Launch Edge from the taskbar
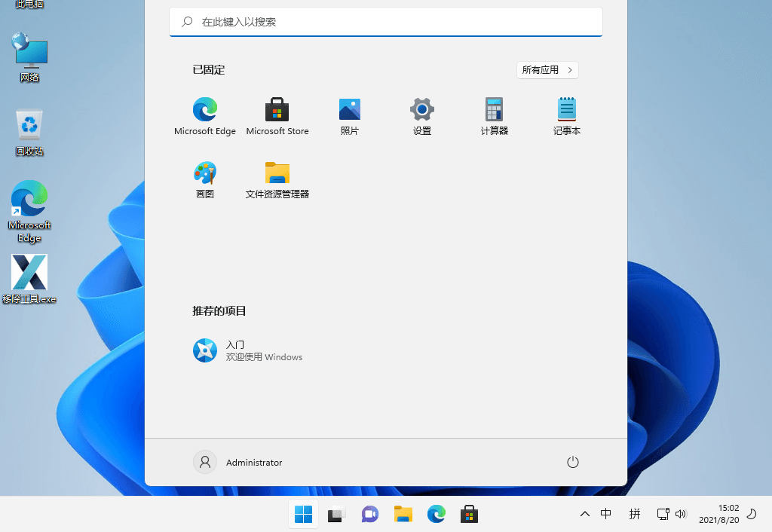 [437, 514]
